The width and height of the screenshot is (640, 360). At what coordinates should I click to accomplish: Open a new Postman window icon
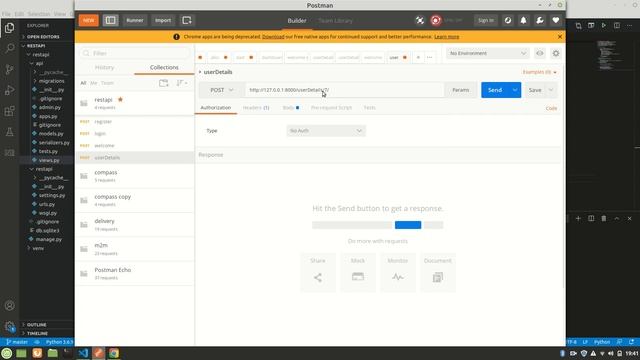187,20
